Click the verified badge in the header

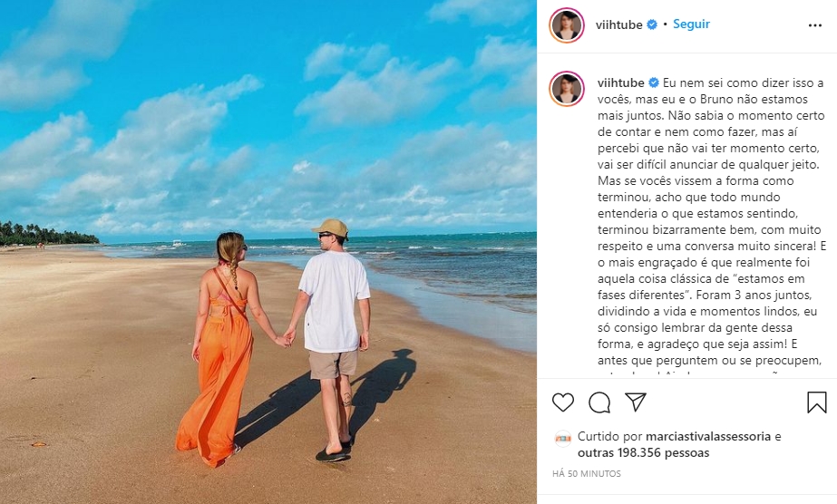652,24
